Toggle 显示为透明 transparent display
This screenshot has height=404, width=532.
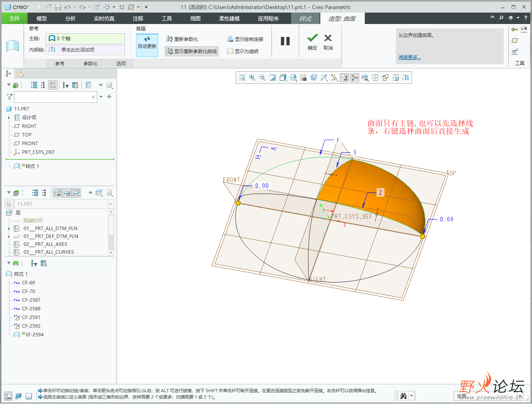[x=243, y=51]
